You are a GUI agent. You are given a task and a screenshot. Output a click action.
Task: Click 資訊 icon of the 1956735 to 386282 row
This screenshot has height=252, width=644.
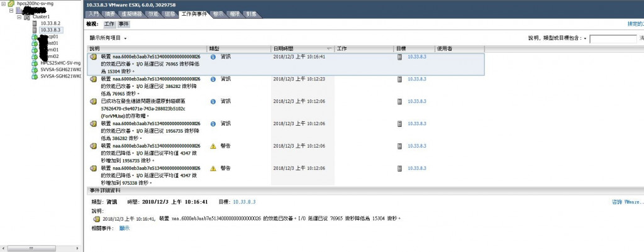(x=213, y=124)
